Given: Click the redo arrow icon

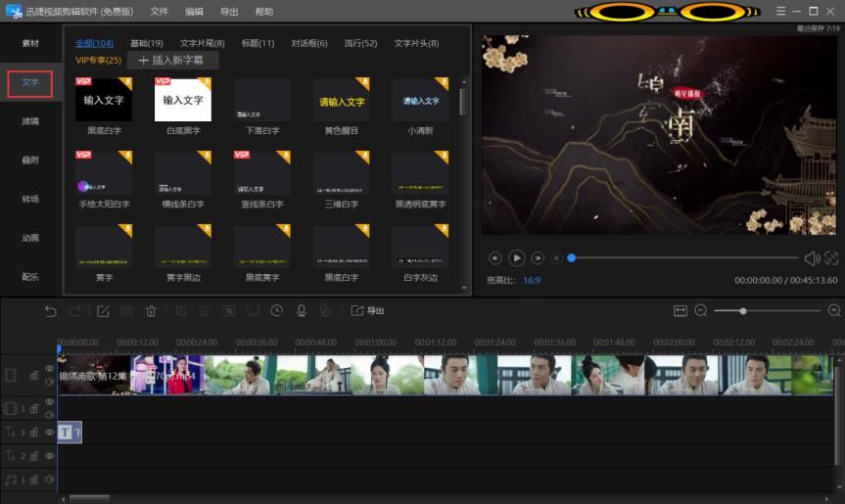Looking at the screenshot, I should pyautogui.click(x=75, y=311).
